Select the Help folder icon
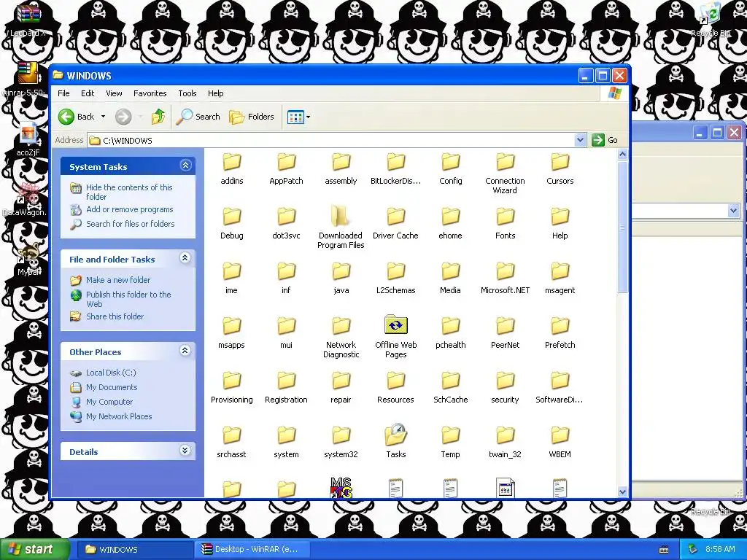Screen dimensions: 747x560 pyautogui.click(x=560, y=217)
